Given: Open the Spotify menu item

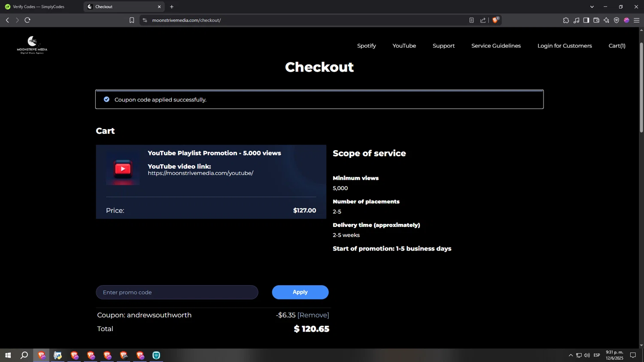Looking at the screenshot, I should tap(366, 46).
